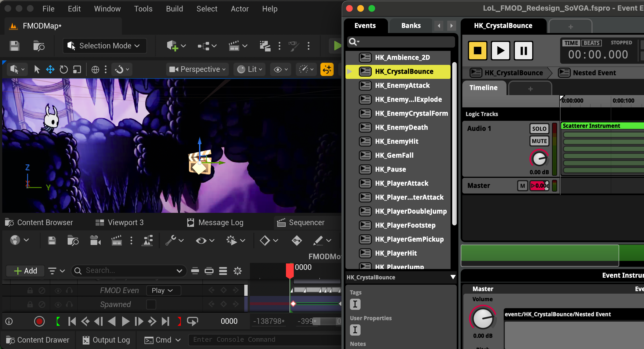Screen dimensions: 644x349
Task: Open the Message Log tab
Action: pyautogui.click(x=215, y=223)
